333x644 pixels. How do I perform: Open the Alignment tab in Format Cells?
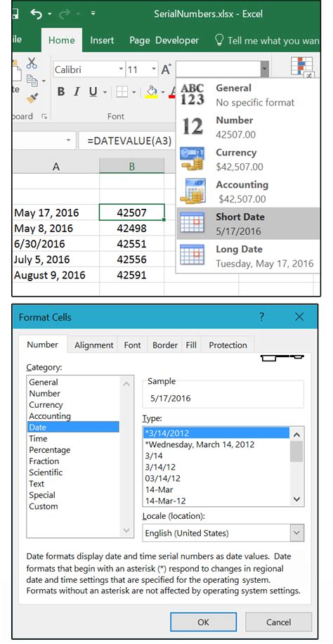pos(93,345)
